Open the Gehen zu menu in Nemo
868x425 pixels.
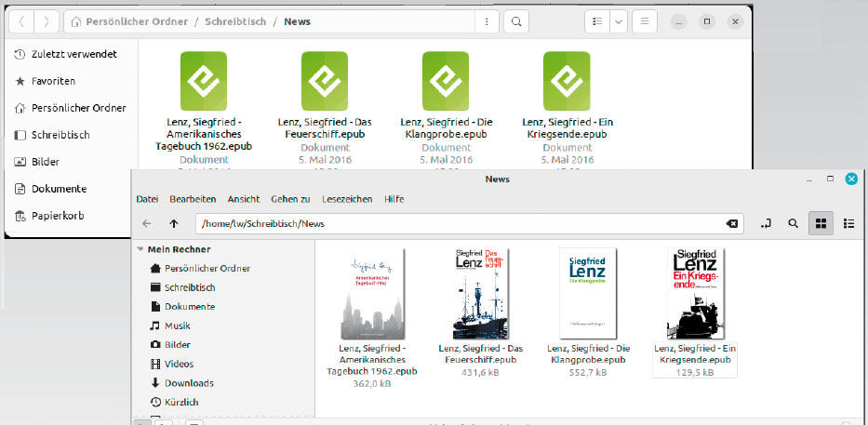point(290,199)
